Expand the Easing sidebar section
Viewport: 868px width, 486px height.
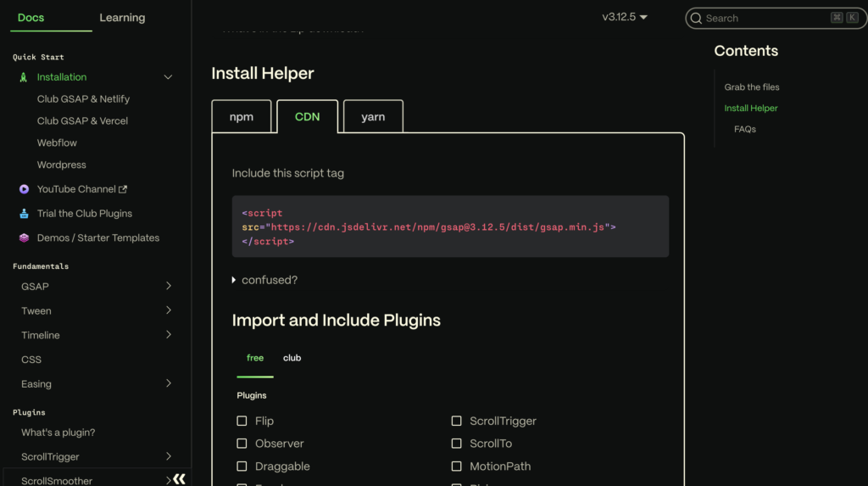(x=169, y=383)
